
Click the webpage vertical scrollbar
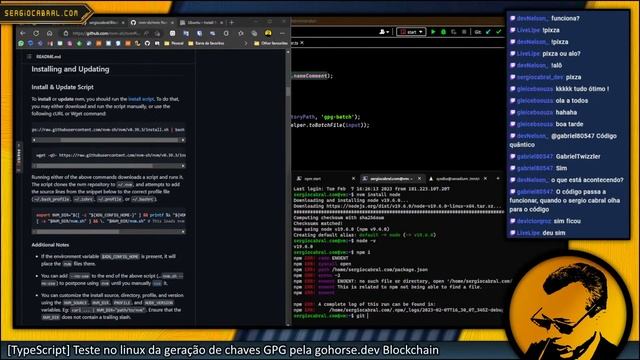coord(288,188)
